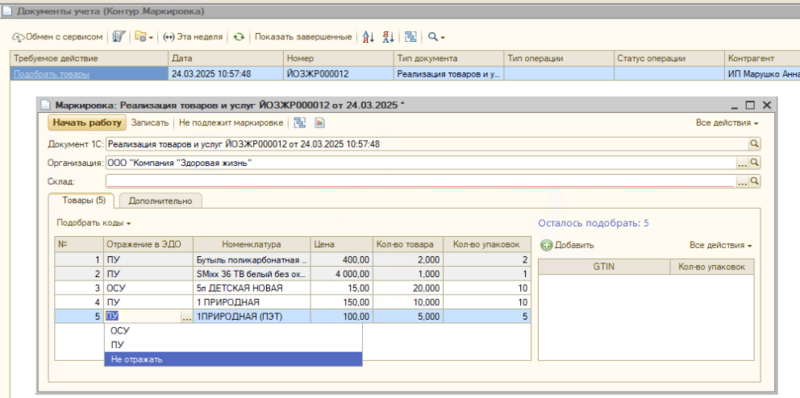
Task: Click the Тип документа column header
Action: point(449,59)
